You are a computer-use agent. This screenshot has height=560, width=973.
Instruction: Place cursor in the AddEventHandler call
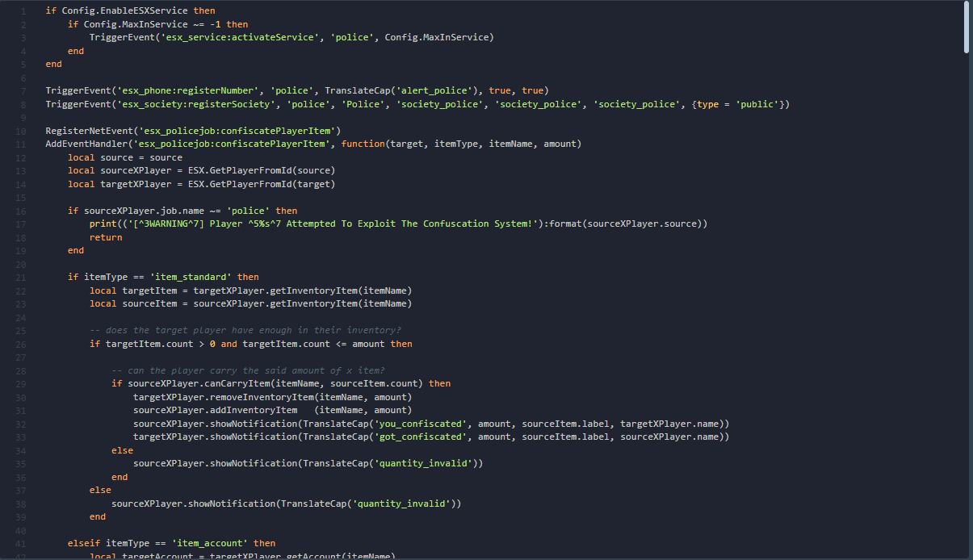point(89,143)
